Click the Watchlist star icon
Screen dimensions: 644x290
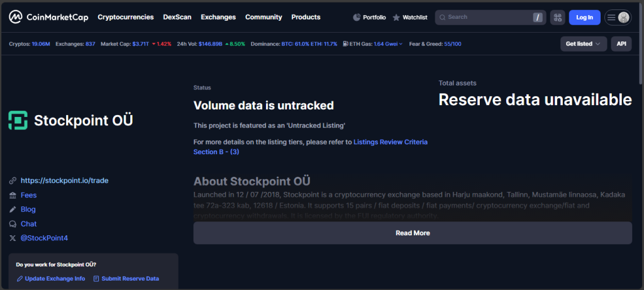(396, 18)
